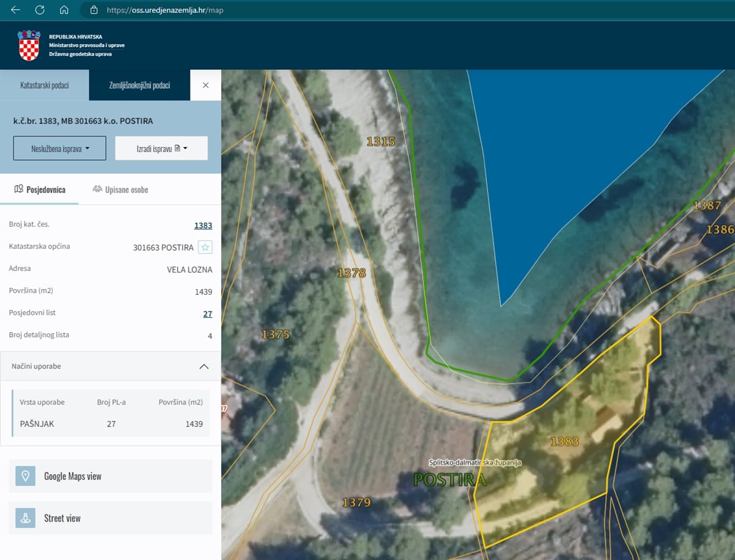Click the Google Maps pin icon
The height and width of the screenshot is (560, 735).
[x=25, y=476]
